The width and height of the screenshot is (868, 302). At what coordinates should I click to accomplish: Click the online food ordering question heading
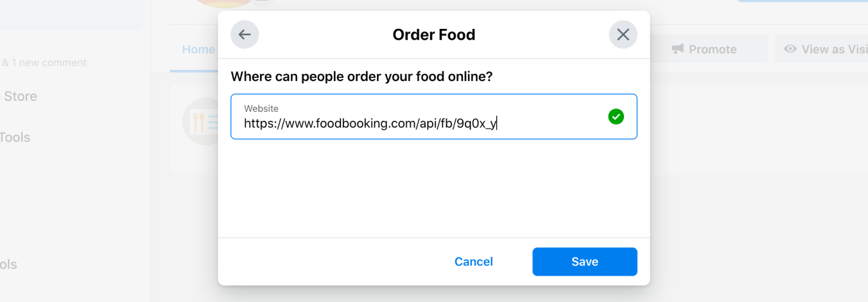361,77
